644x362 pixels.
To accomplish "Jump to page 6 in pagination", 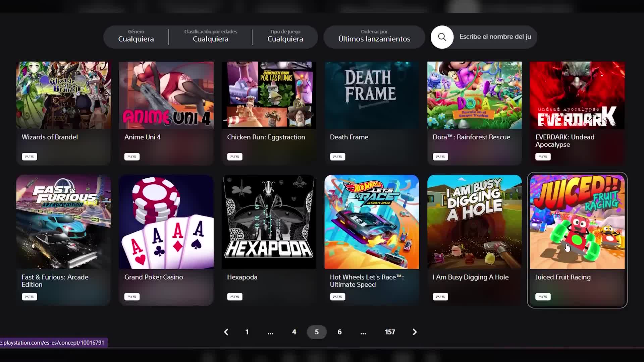I will click(339, 332).
